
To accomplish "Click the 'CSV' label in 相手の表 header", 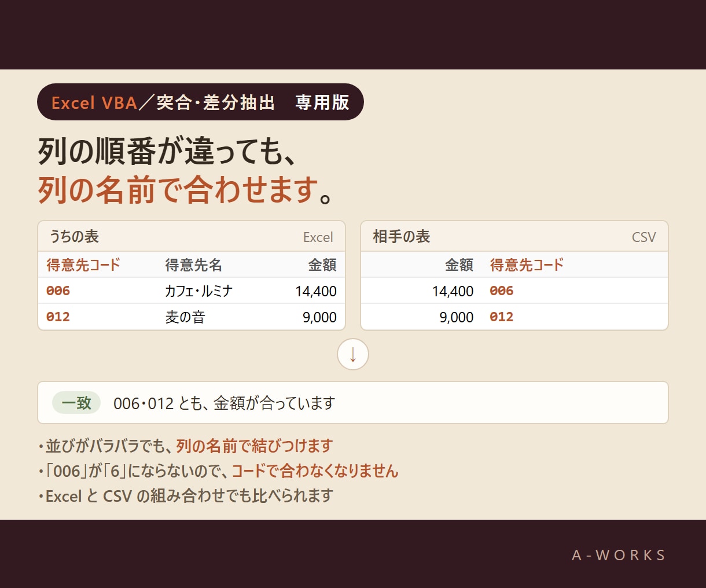I will tap(644, 237).
